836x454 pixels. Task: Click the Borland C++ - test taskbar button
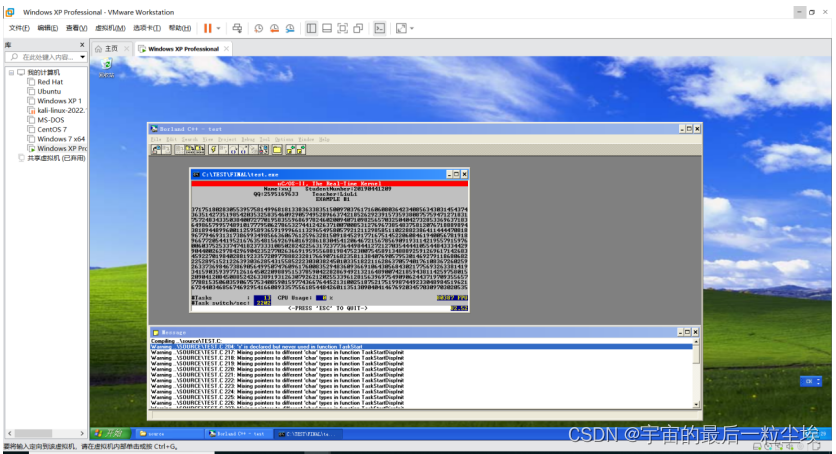(239, 434)
